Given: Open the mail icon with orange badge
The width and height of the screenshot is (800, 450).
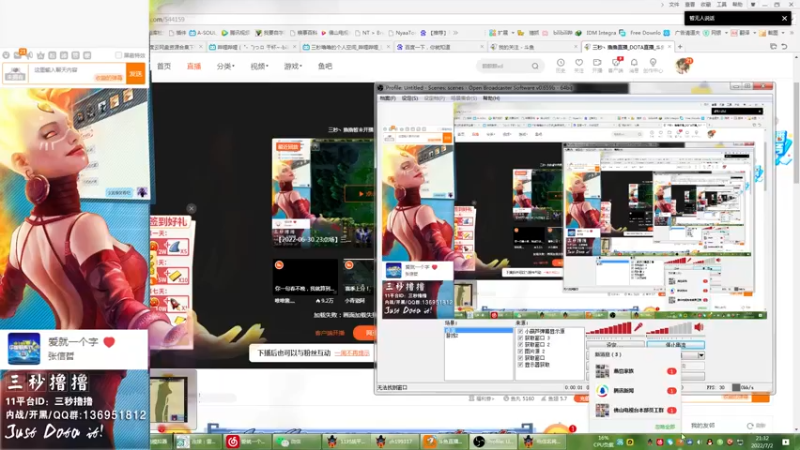Looking at the screenshot, I should pos(19,54).
